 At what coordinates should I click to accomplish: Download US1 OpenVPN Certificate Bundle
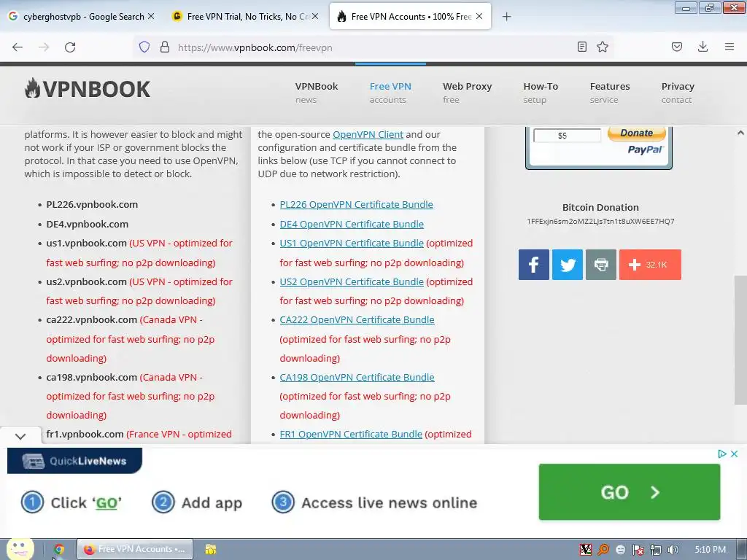point(352,243)
